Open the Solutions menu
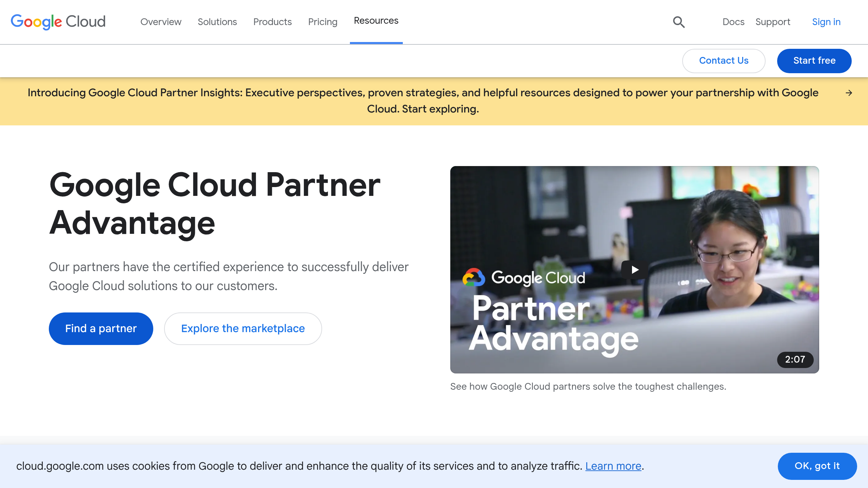 [217, 22]
